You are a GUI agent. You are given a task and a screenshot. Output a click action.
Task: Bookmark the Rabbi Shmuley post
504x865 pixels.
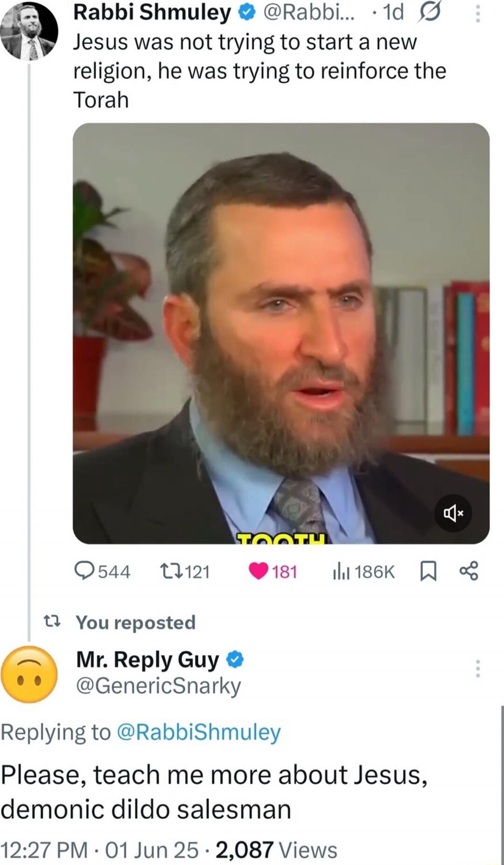point(428,571)
